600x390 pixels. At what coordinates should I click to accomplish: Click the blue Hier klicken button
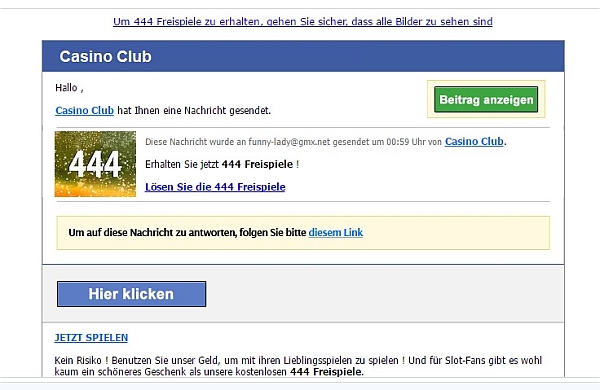click(132, 294)
